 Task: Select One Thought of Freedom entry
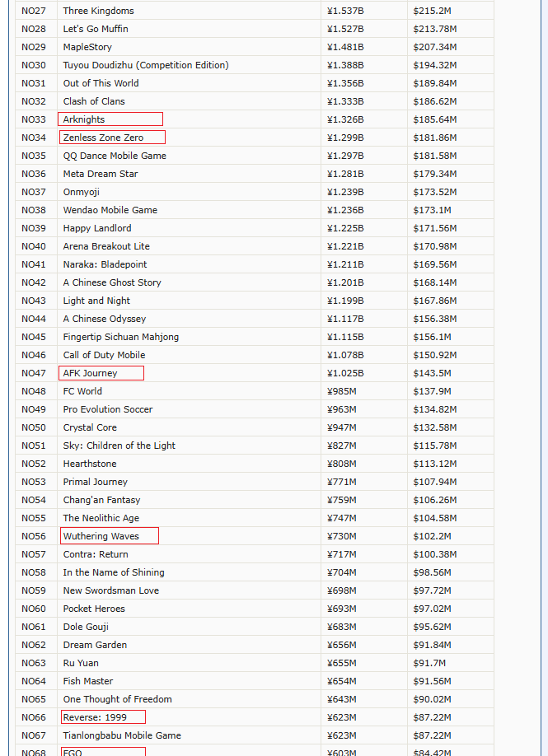[117, 699]
